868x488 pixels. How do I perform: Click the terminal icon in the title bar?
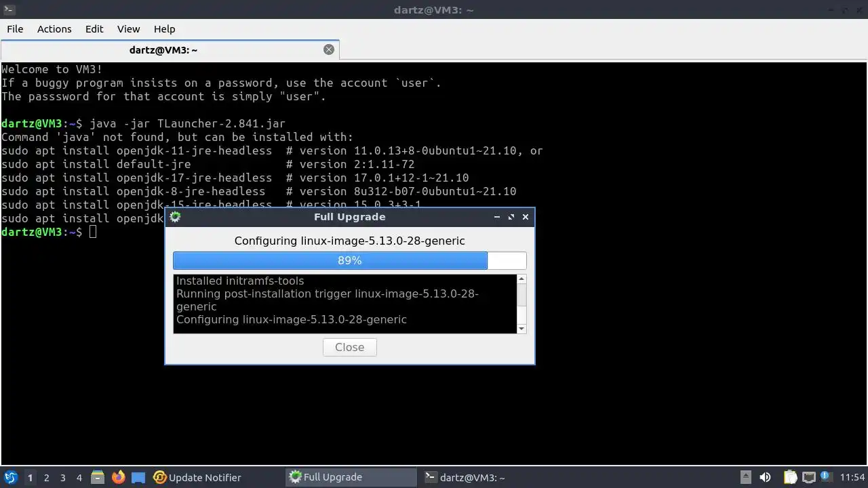9,9
